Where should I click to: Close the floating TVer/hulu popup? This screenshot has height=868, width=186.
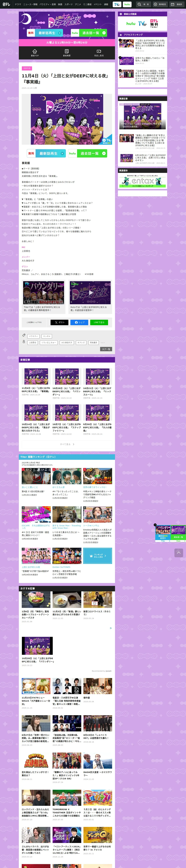coord(155,525)
